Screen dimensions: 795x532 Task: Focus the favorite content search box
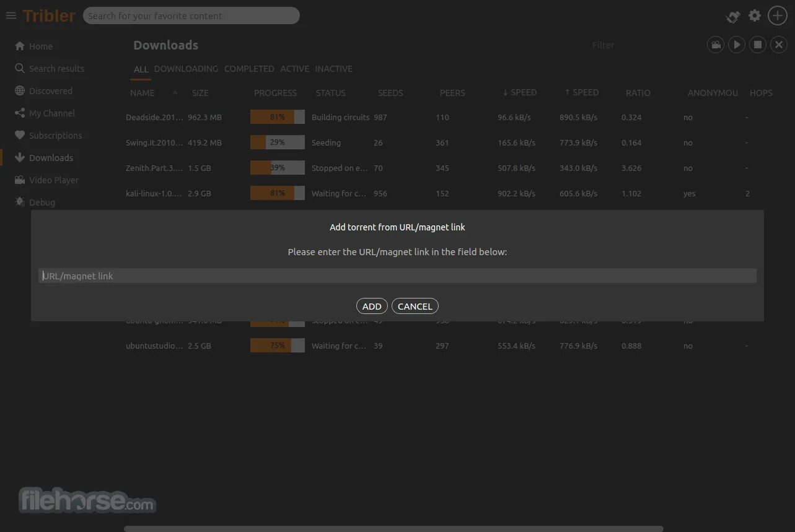coord(191,16)
